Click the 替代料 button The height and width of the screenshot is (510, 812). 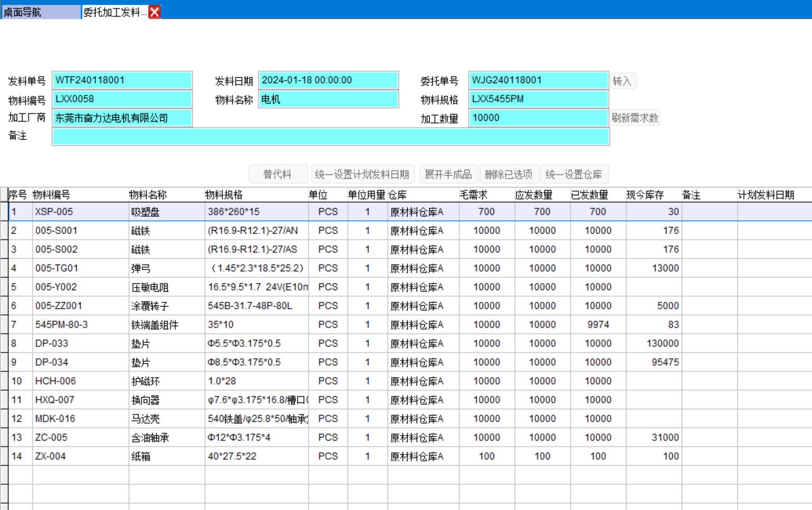coord(277,175)
